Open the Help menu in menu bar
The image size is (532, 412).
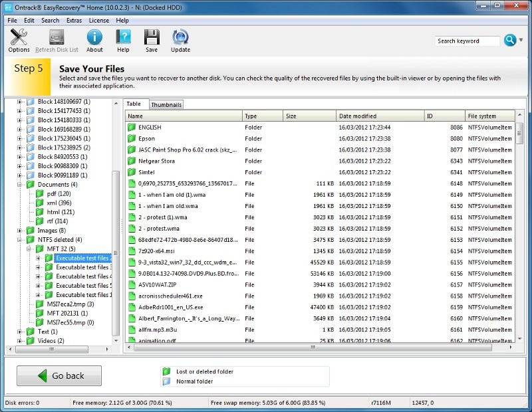tap(122, 21)
